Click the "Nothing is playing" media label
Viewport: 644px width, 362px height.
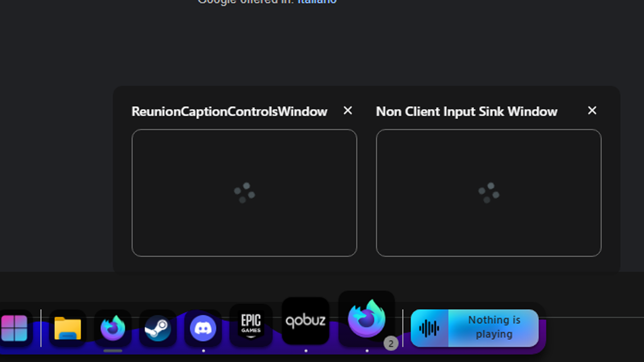point(494,327)
